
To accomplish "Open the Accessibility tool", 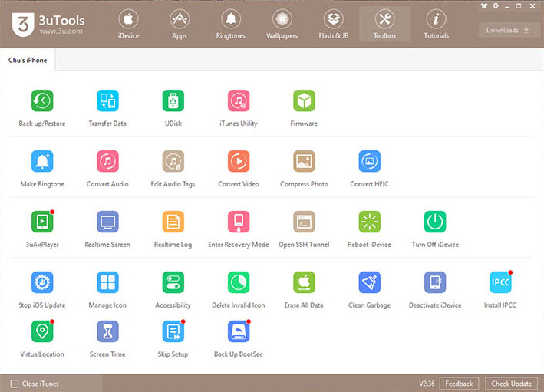I will coord(173,282).
